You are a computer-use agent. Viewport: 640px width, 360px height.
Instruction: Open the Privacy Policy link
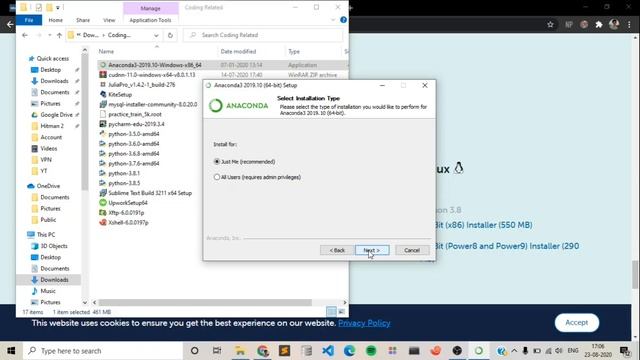pos(364,323)
